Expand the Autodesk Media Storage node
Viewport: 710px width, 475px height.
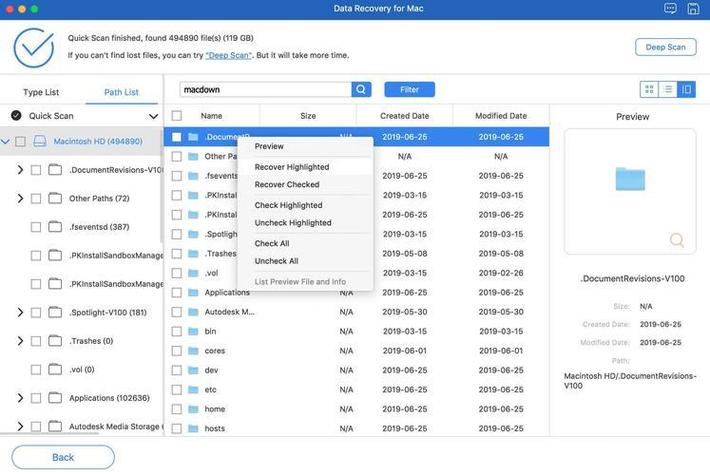[20, 426]
